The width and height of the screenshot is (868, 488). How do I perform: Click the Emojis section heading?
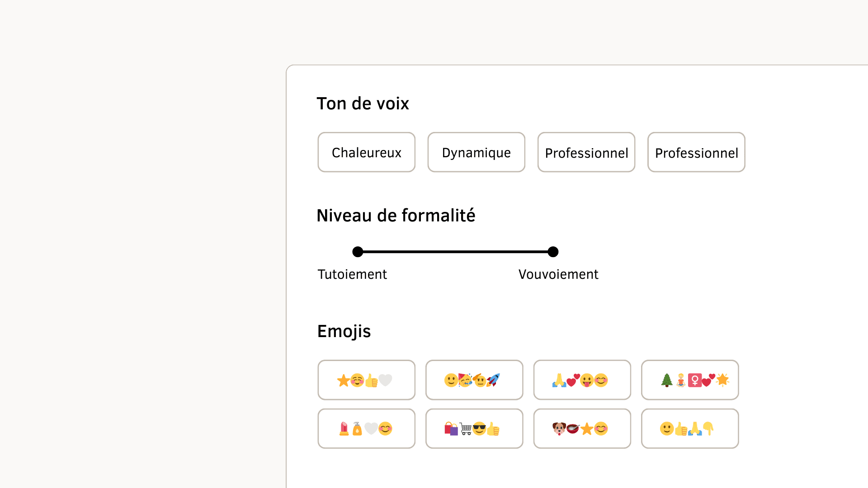coord(344,331)
